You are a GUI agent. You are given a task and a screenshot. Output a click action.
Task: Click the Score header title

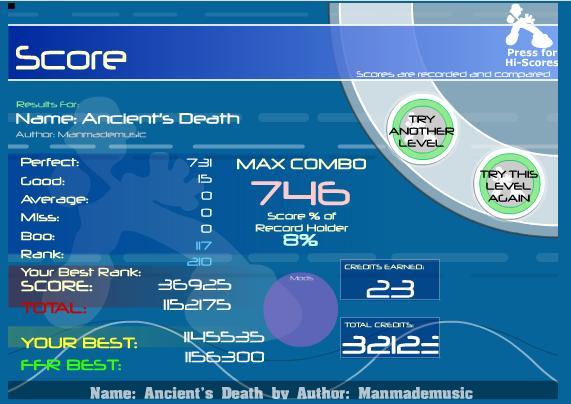click(x=71, y=58)
